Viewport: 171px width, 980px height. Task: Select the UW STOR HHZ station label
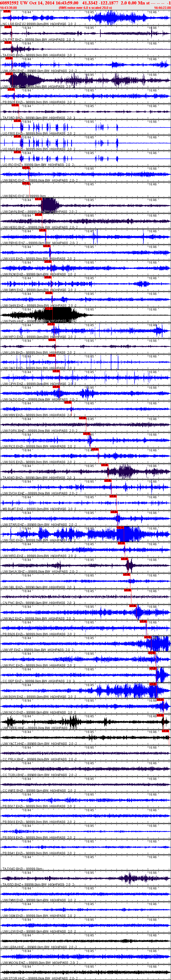(x=40, y=978)
